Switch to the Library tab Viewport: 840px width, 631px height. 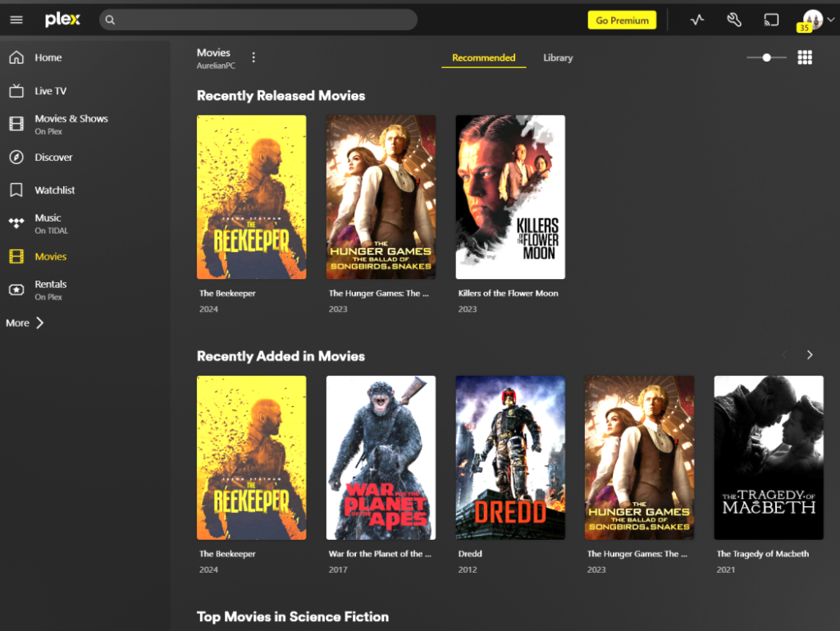pyautogui.click(x=558, y=58)
